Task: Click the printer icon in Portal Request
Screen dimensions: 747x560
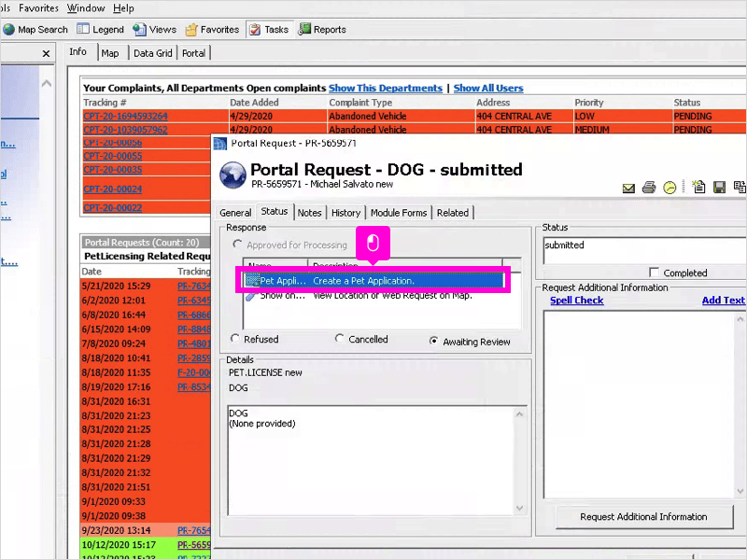Action: point(649,188)
